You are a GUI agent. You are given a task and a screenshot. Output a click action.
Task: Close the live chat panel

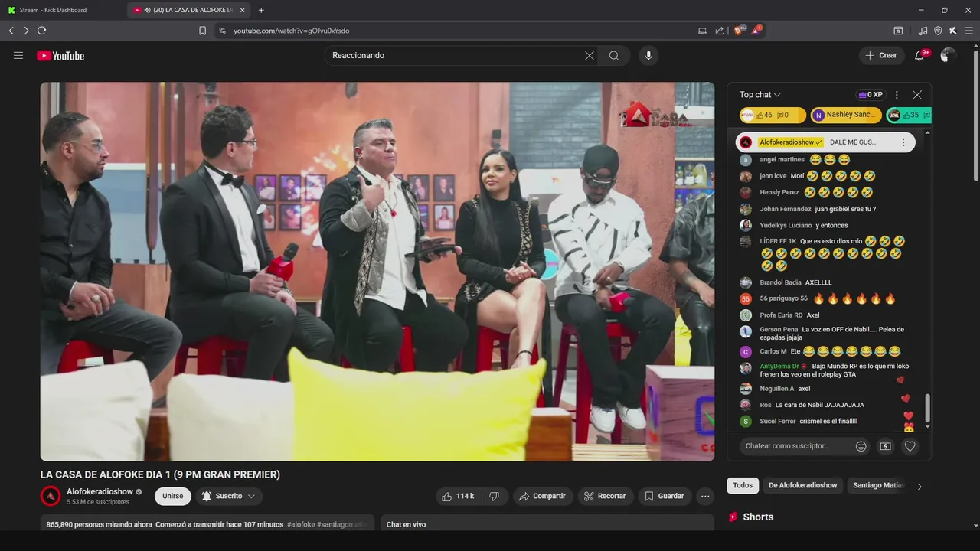[917, 95]
